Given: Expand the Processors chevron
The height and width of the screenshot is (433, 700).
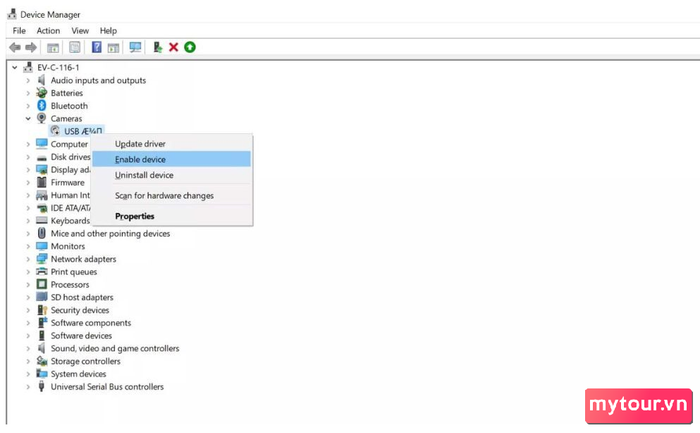Looking at the screenshot, I should 28,284.
